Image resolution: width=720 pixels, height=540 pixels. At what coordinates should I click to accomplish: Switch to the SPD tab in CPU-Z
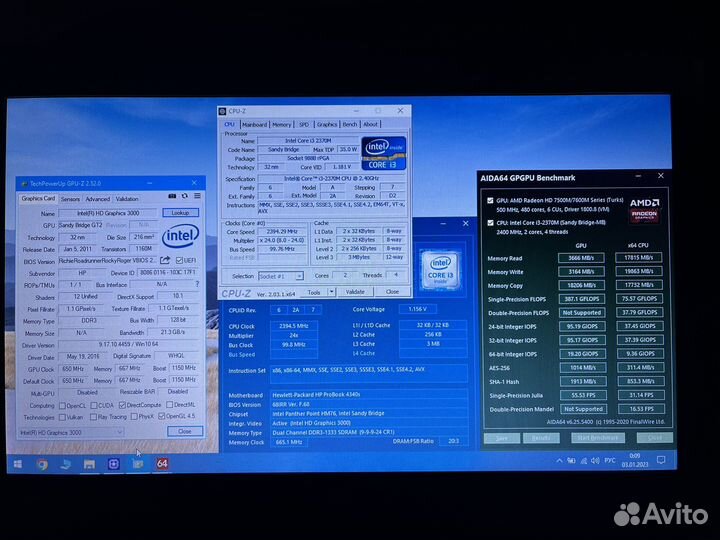click(304, 124)
